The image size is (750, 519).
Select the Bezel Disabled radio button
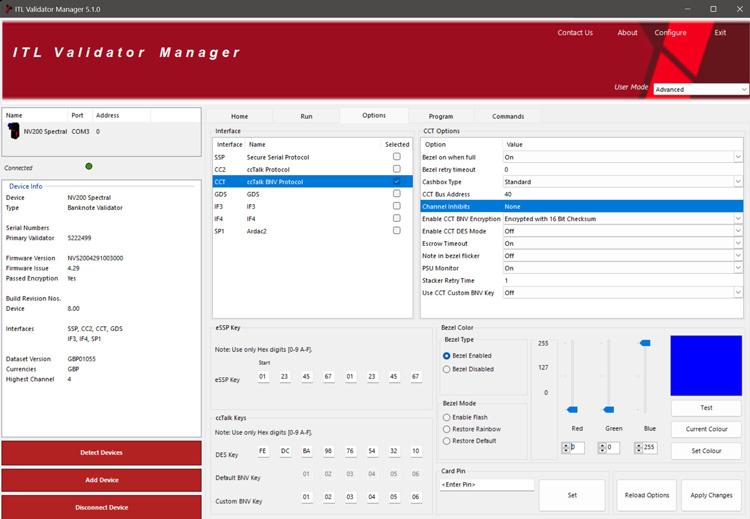(x=447, y=369)
